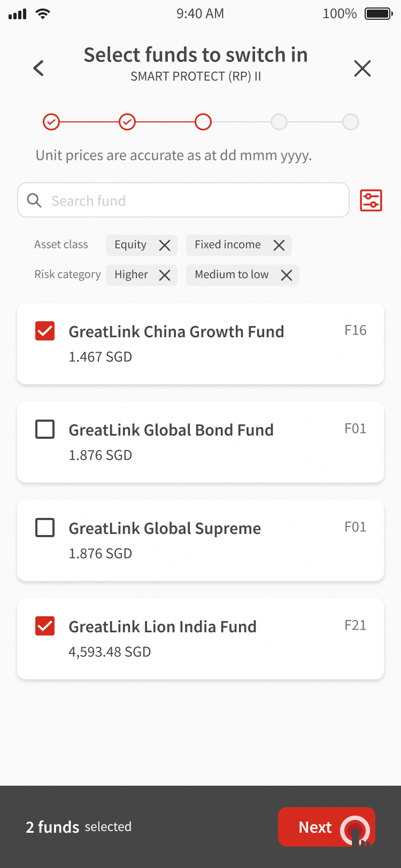The width and height of the screenshot is (401, 868).
Task: Check GreatLink Global Supreme fund
Action: click(x=45, y=528)
